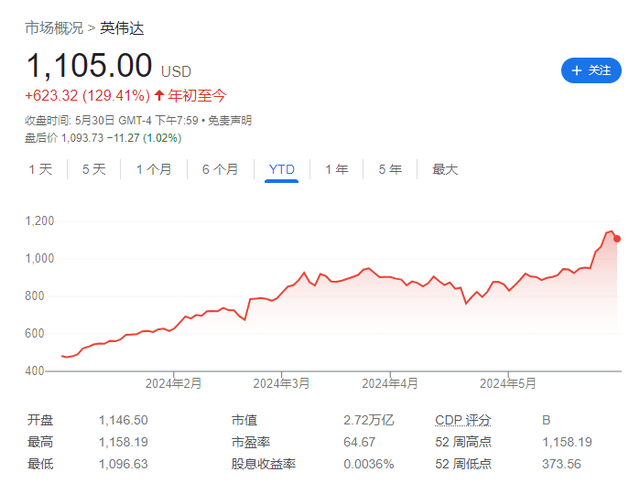Click the 52 周高点 label
The width and height of the screenshot is (640, 483).
point(463,442)
